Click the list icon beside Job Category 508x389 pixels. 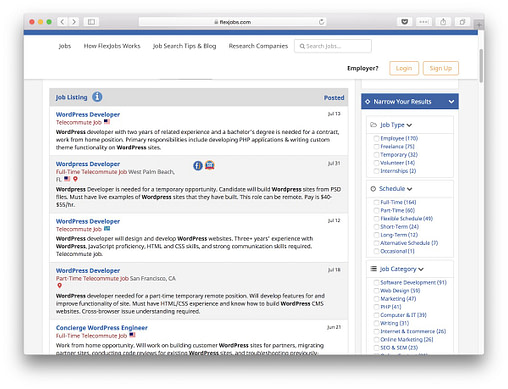click(374, 269)
